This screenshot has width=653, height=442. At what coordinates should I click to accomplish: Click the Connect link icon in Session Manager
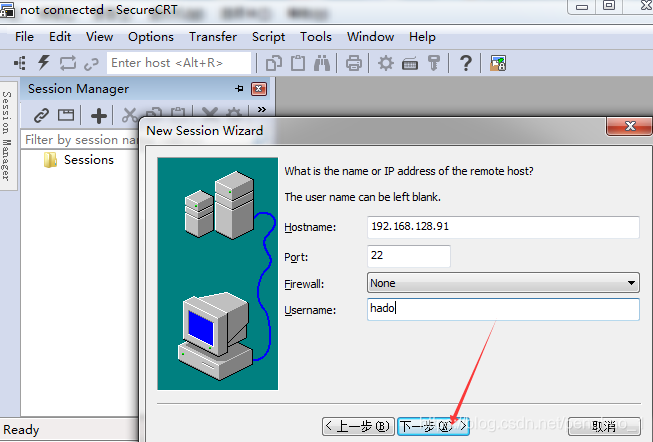tap(41, 115)
